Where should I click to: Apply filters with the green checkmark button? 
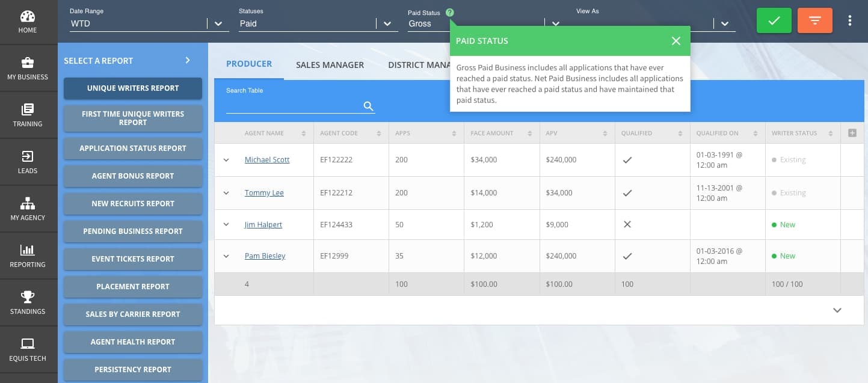[x=774, y=20]
